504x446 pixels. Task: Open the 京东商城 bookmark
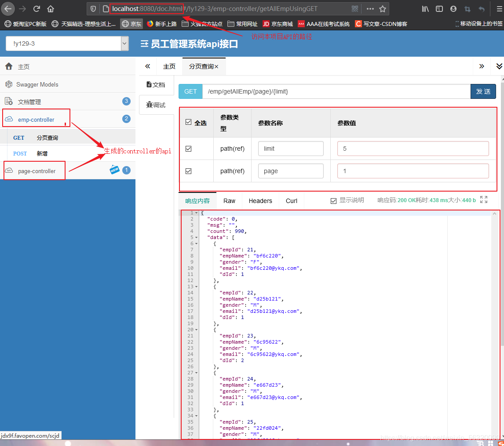tap(278, 24)
